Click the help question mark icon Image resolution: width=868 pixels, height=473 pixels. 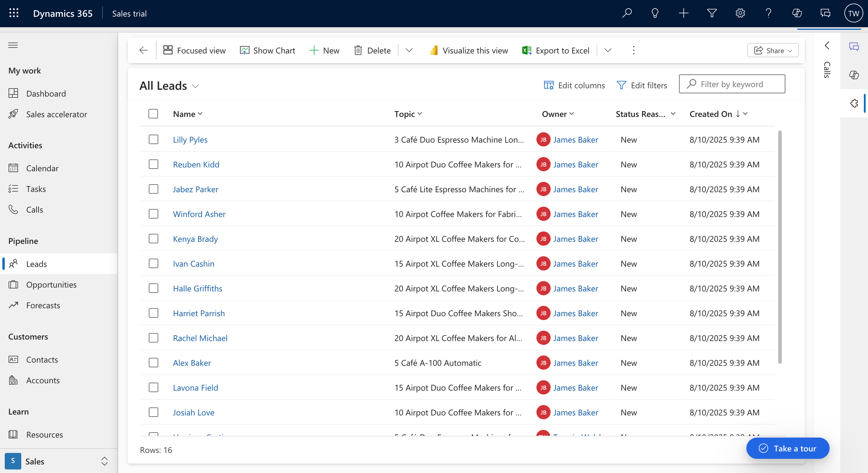[768, 13]
